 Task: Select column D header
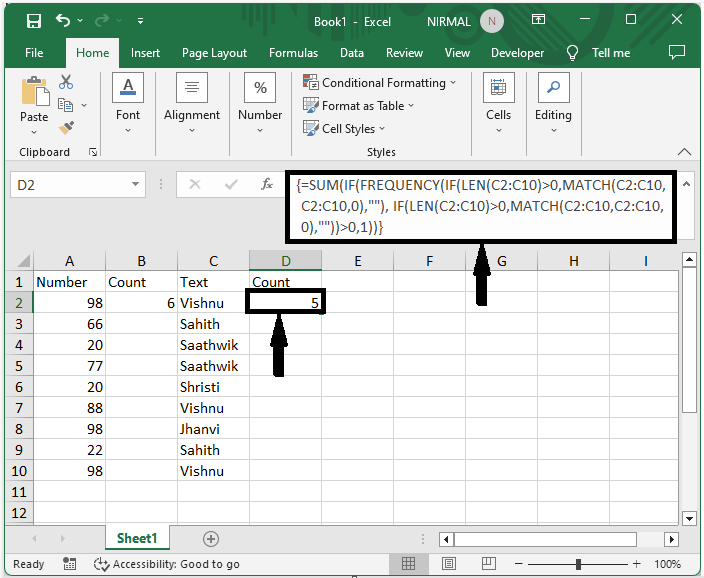[x=286, y=261]
